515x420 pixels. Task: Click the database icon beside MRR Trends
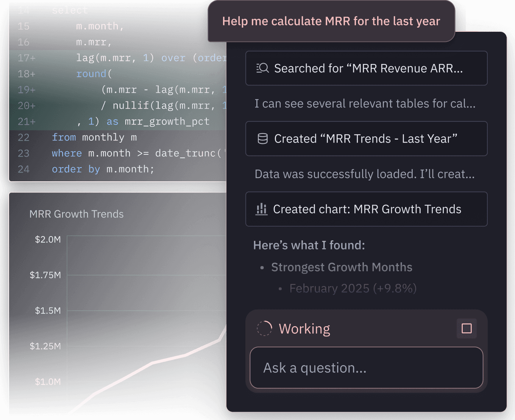pos(262,139)
